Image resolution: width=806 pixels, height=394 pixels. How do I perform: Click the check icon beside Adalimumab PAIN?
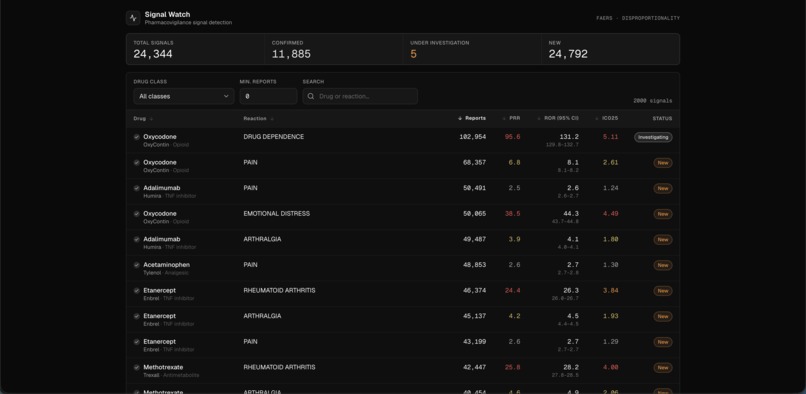(137, 188)
